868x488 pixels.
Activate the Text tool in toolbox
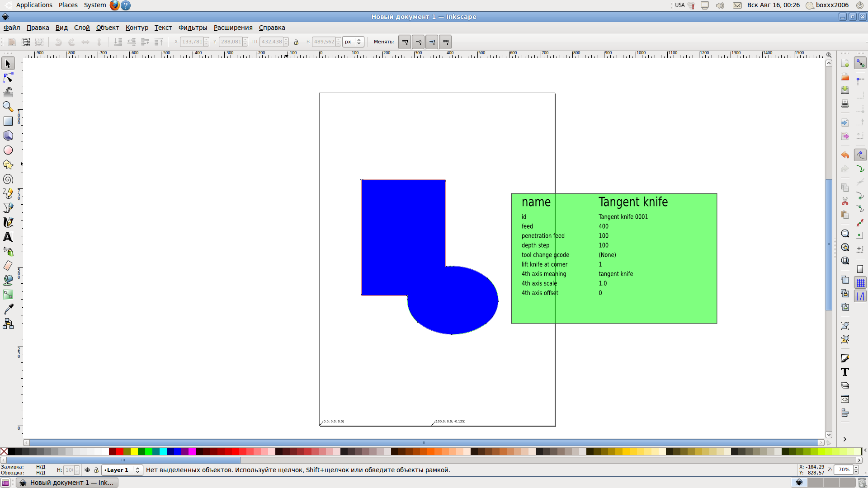8,237
